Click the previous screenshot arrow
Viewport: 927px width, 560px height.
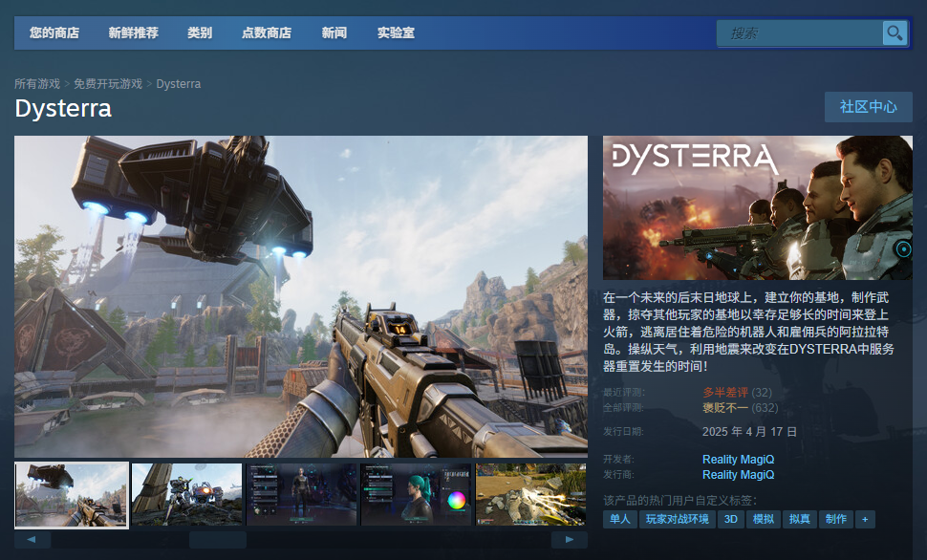tap(31, 540)
